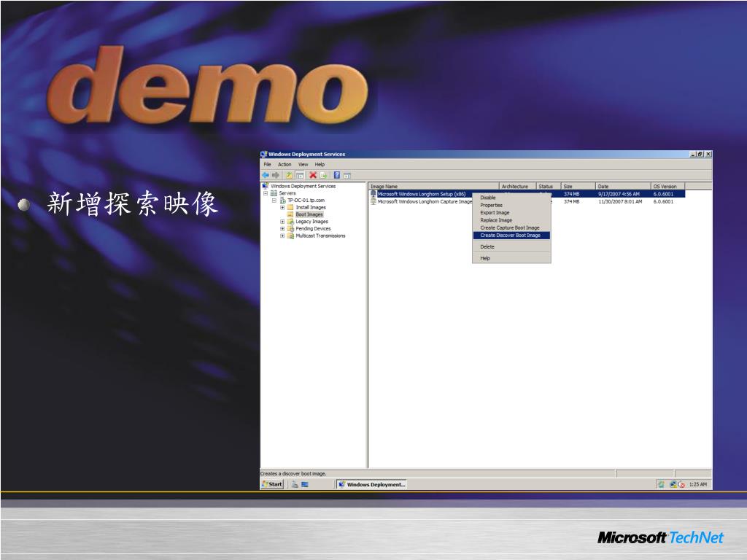Screen dimensions: 747x560
Task: Click the Install Images folder icon
Action: click(x=290, y=207)
